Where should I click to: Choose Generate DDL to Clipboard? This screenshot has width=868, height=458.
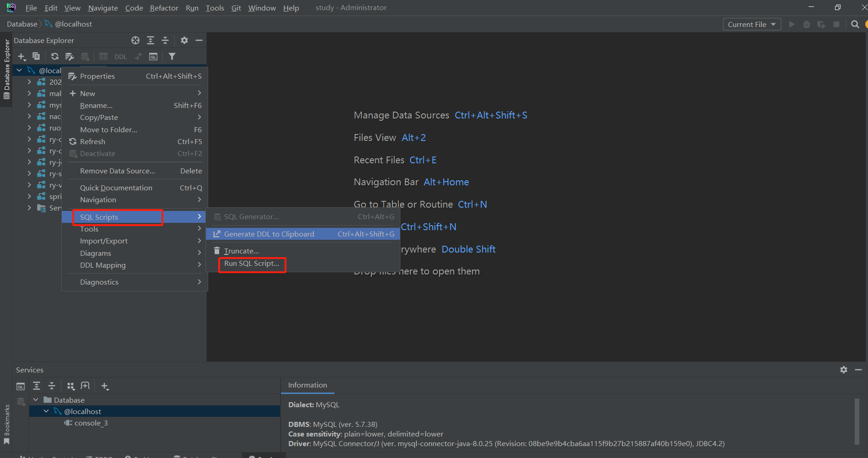tap(269, 234)
